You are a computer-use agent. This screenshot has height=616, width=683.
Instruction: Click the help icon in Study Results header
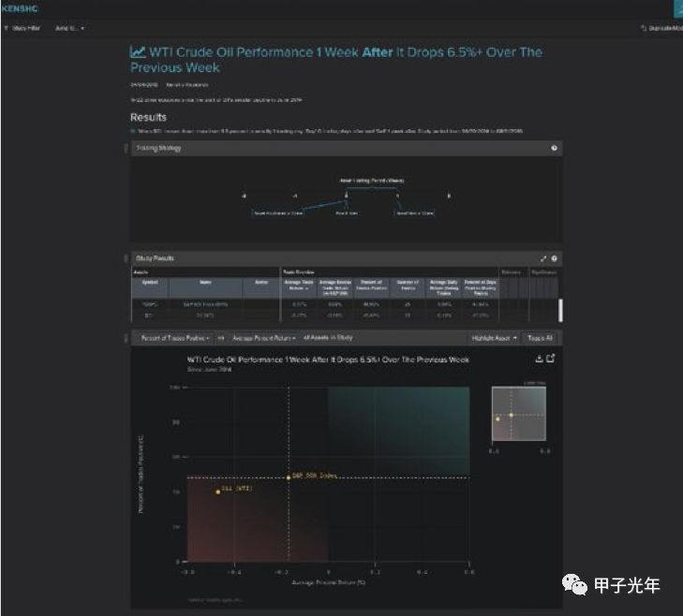(554, 258)
